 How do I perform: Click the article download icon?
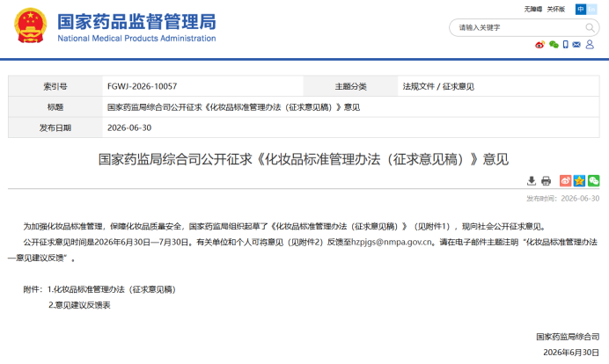point(532,180)
